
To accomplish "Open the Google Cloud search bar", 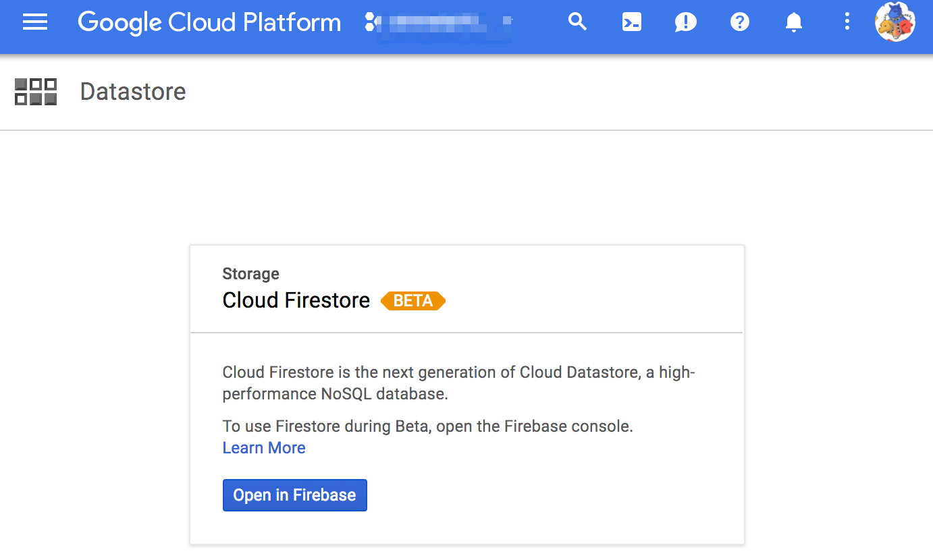I will click(577, 22).
